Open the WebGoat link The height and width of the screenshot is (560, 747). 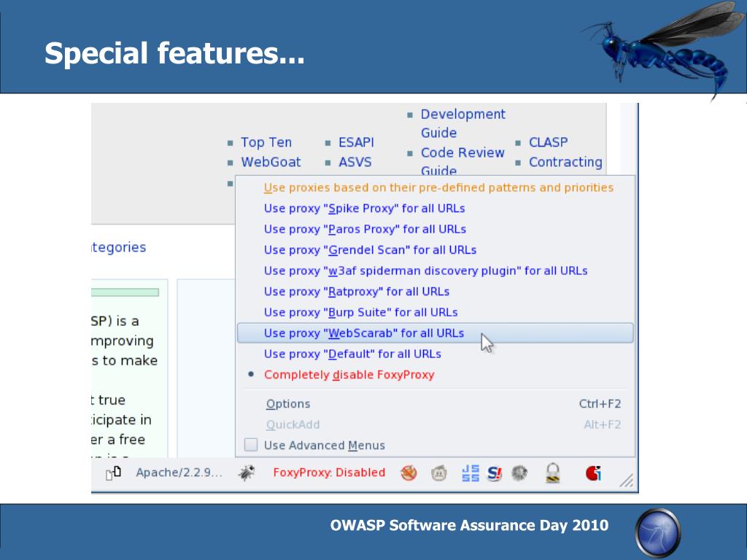pos(271,162)
